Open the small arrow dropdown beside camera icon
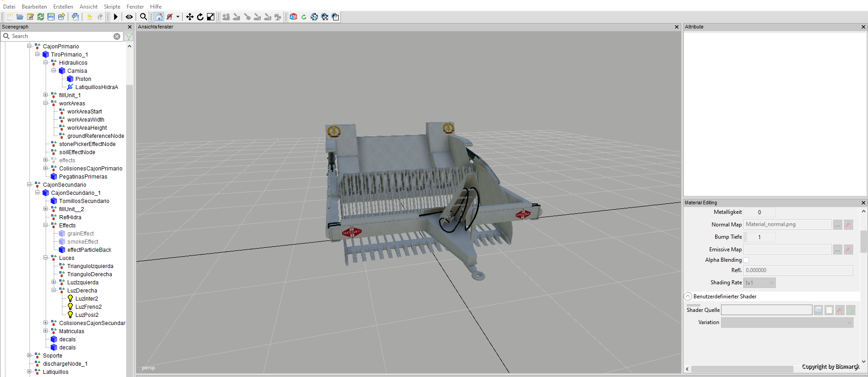Viewport: 868px width, 377px height. (178, 17)
